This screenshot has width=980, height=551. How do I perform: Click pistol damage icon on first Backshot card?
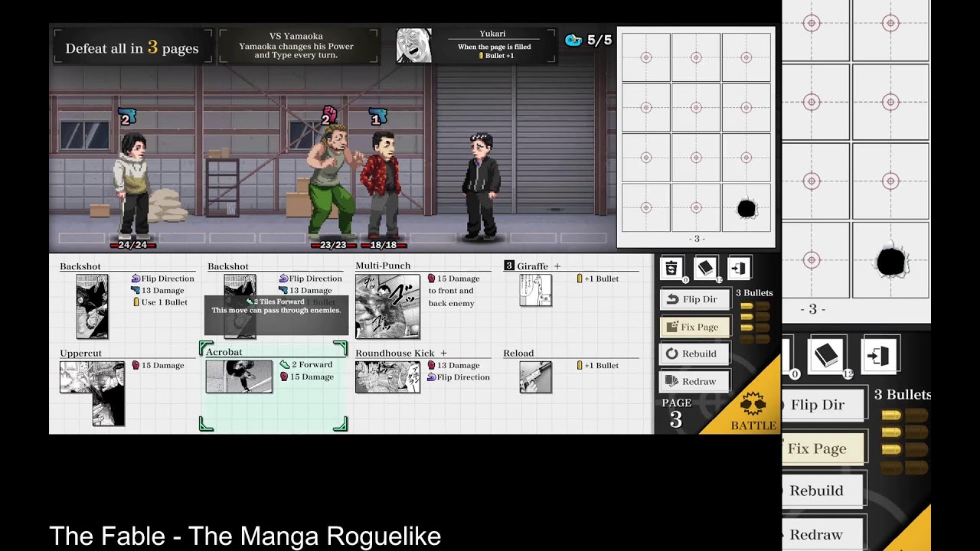pos(136,290)
